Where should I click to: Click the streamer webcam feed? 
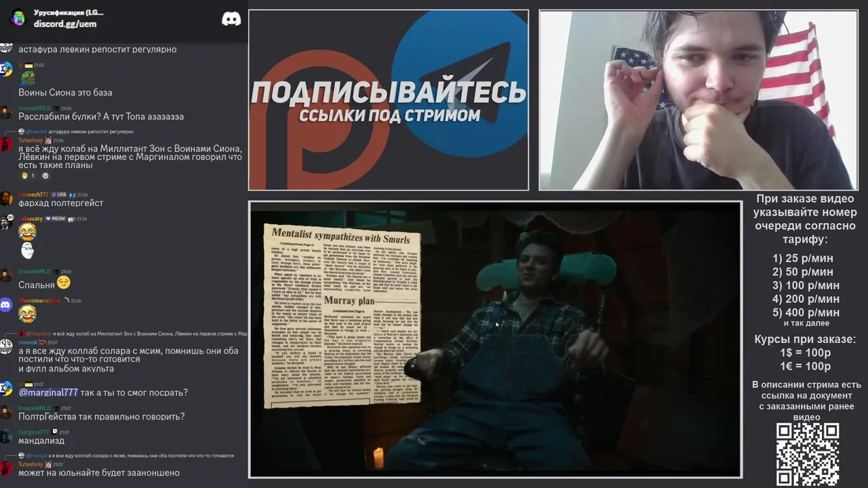pyautogui.click(x=698, y=100)
